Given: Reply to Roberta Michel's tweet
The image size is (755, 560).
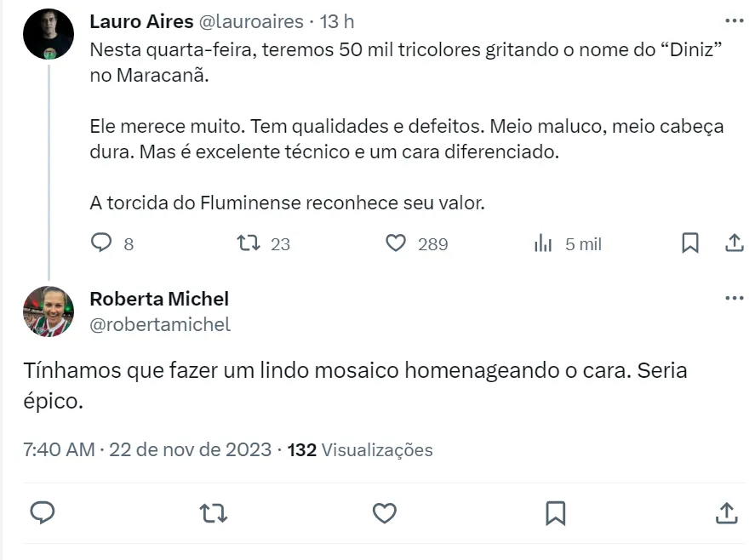Looking at the screenshot, I should [43, 512].
